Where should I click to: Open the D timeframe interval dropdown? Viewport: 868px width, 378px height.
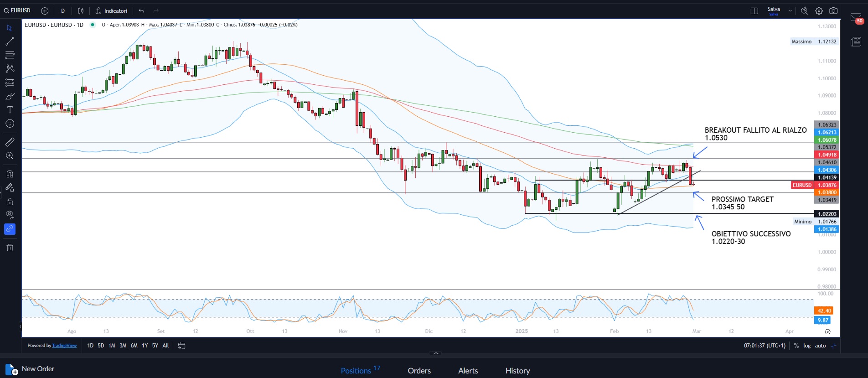click(x=63, y=11)
